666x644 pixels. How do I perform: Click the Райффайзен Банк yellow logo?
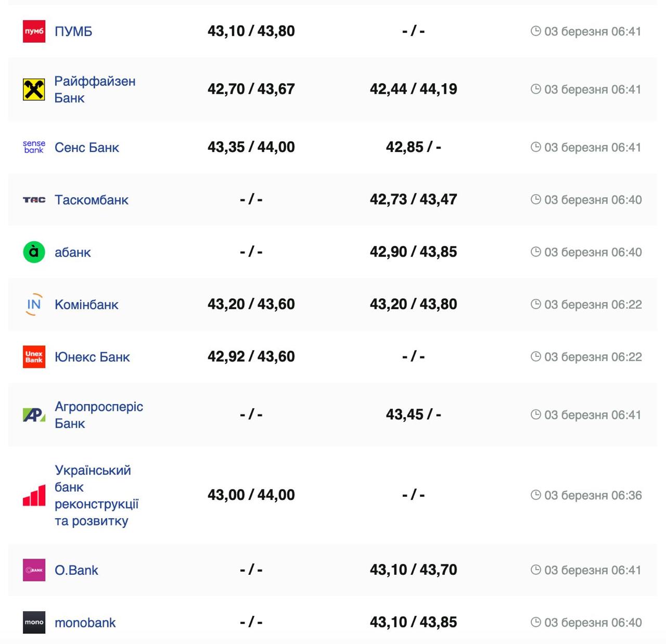(34, 89)
